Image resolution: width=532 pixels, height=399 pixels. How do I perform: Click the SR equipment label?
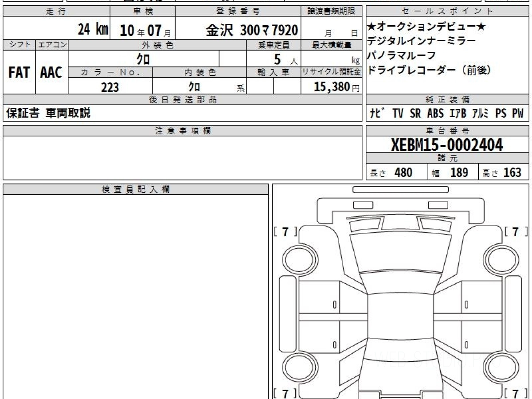point(415,113)
